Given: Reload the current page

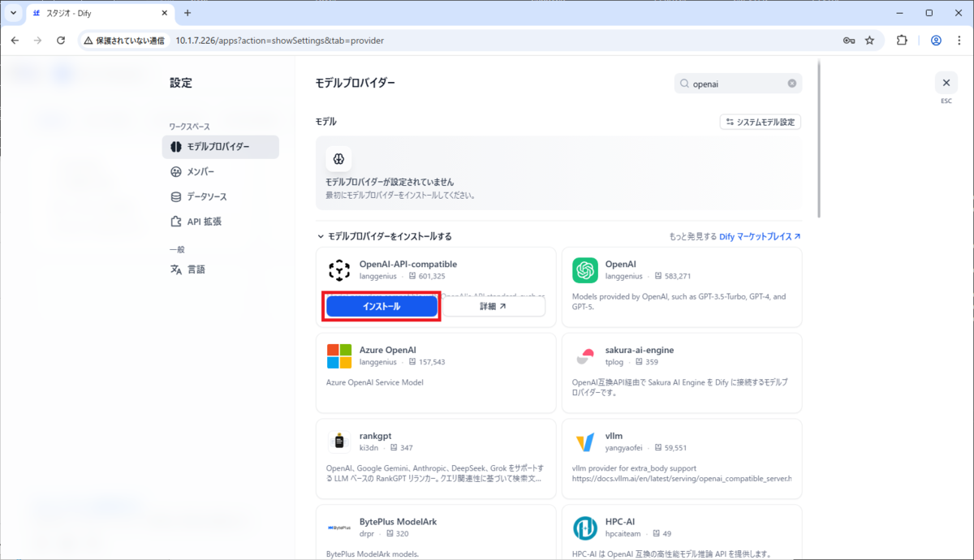Looking at the screenshot, I should click(61, 40).
